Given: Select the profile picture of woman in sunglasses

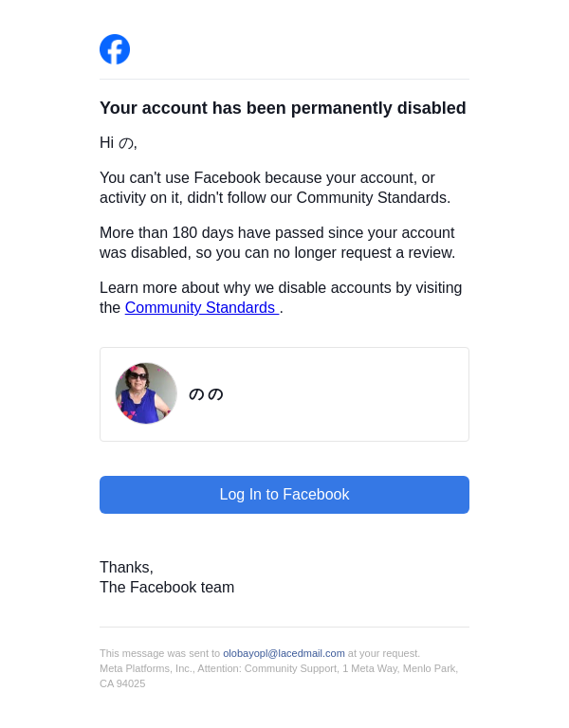Looking at the screenshot, I should click(146, 393).
